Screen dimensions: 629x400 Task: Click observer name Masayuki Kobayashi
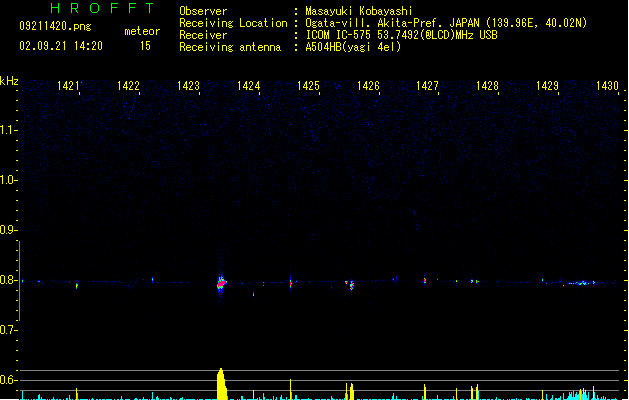359,11
